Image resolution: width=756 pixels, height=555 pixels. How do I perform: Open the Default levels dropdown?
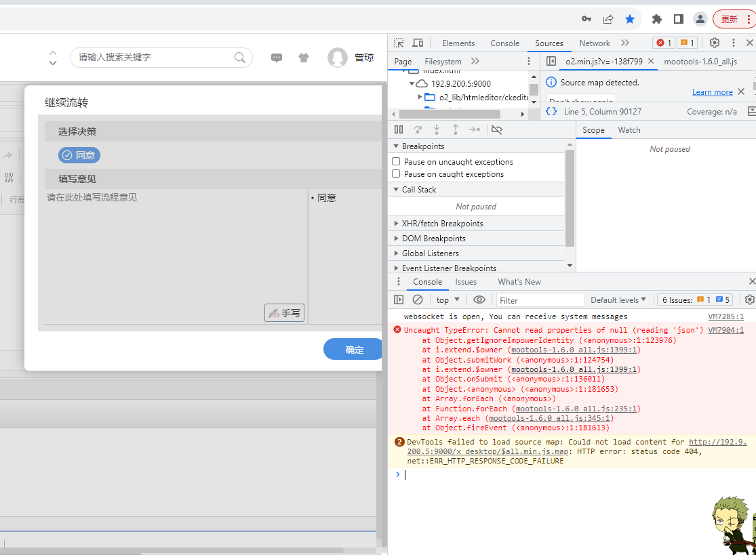pyautogui.click(x=618, y=300)
